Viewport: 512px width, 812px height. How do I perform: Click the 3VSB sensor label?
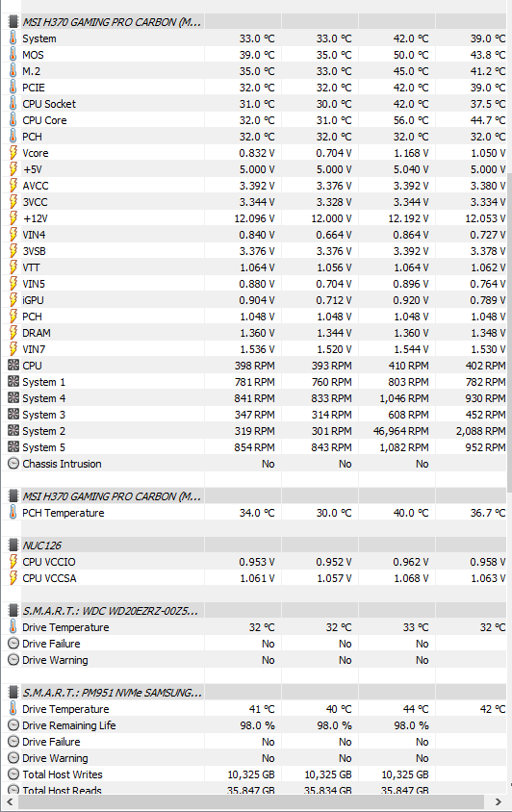click(x=34, y=251)
